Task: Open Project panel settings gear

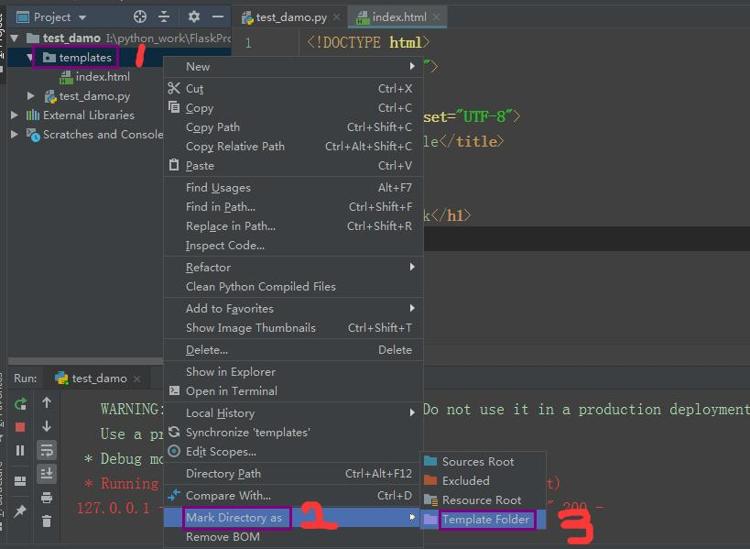Action: [x=194, y=17]
